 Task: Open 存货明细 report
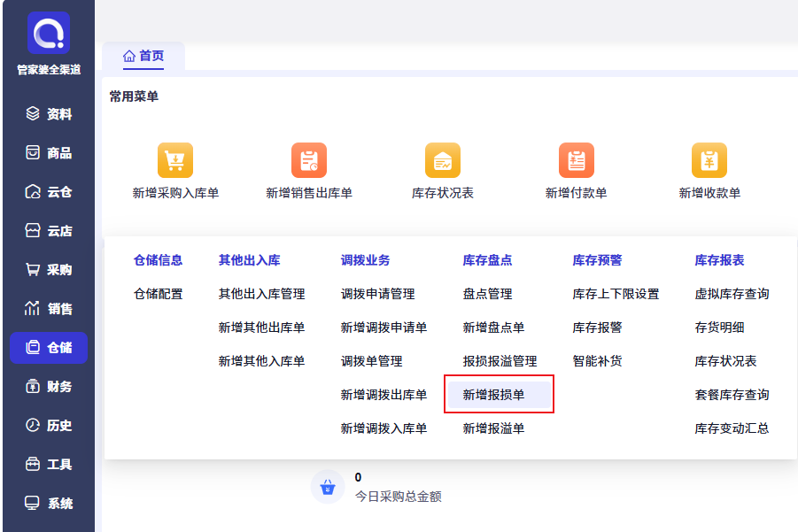click(x=720, y=328)
